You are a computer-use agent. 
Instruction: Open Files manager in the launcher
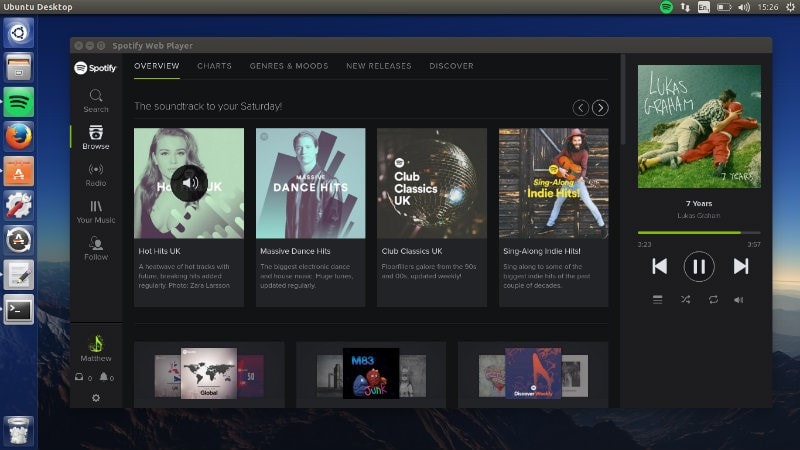pyautogui.click(x=19, y=67)
